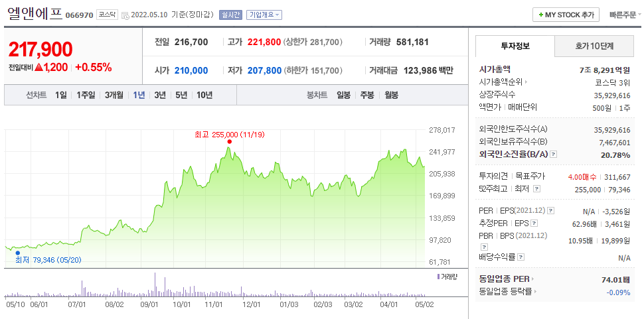Click the 저가 value 207,800
The width and height of the screenshot is (644, 319).
(x=264, y=70)
